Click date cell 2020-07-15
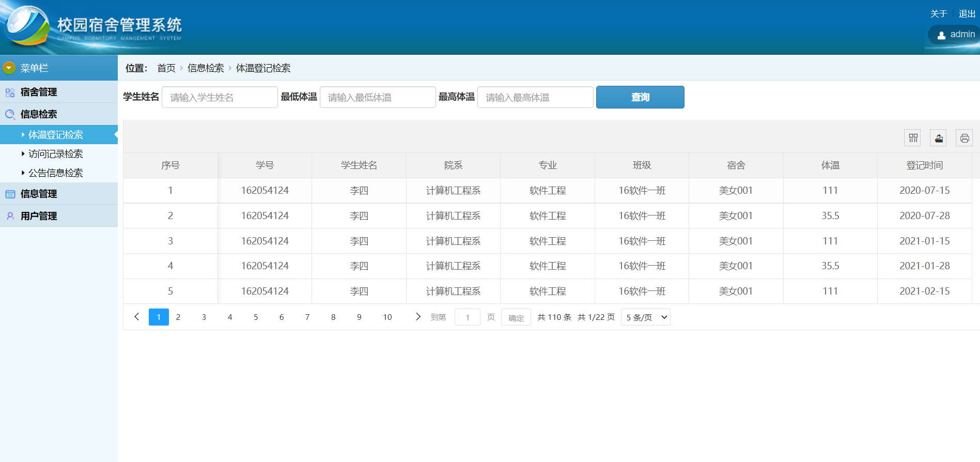Screen dimensions: 980x462 925,191
